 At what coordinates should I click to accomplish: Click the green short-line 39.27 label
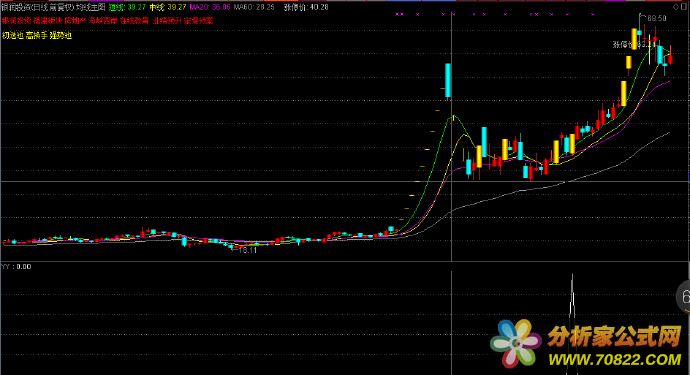(127, 7)
